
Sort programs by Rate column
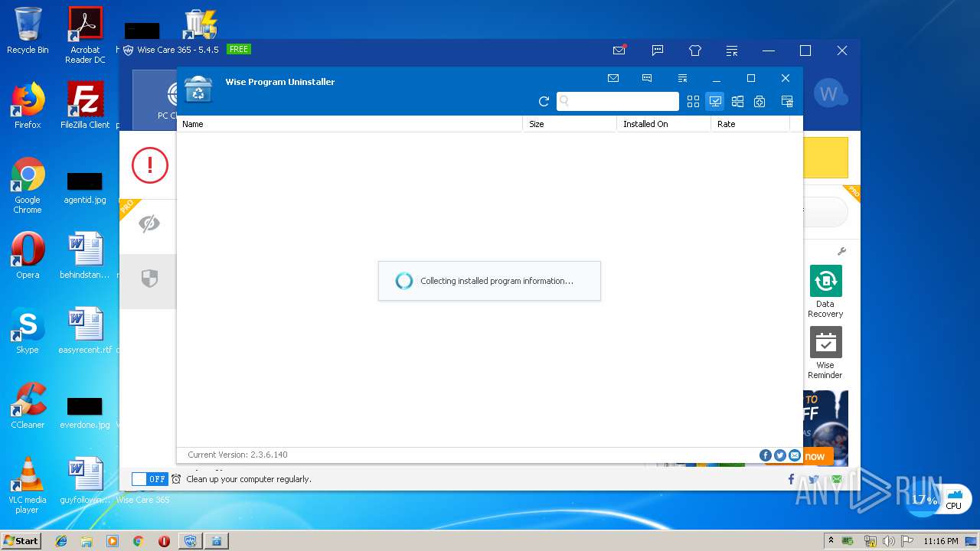pyautogui.click(x=750, y=124)
